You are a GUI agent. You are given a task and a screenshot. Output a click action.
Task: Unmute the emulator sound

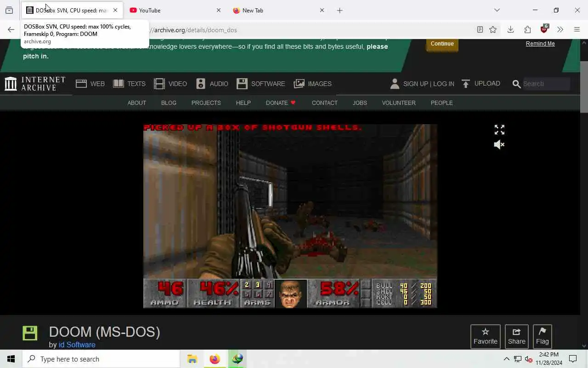point(499,144)
